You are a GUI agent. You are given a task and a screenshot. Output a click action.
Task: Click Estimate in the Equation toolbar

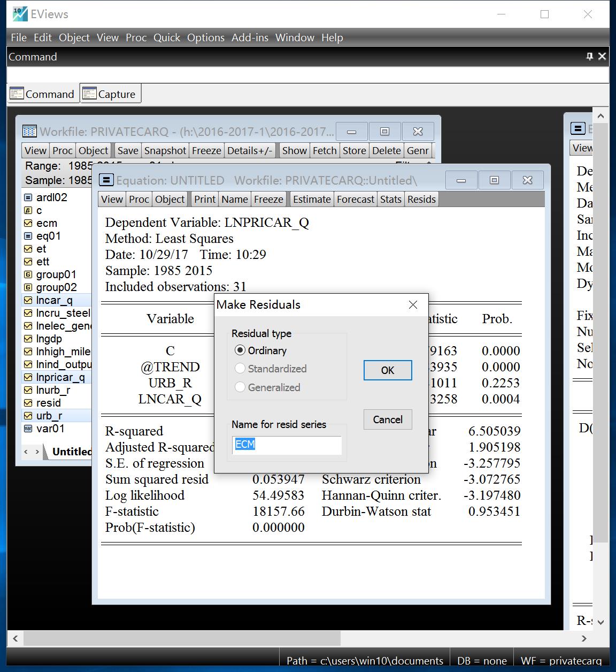(312, 199)
